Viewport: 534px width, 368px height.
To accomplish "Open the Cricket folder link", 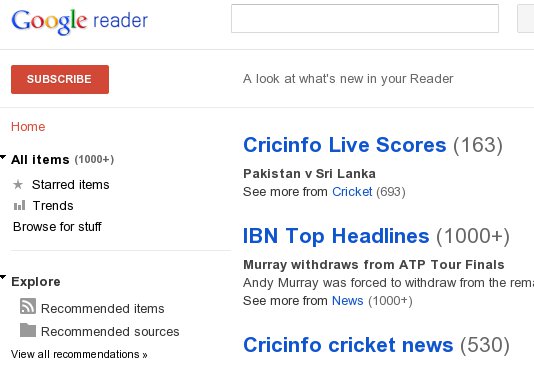I will (x=352, y=192).
